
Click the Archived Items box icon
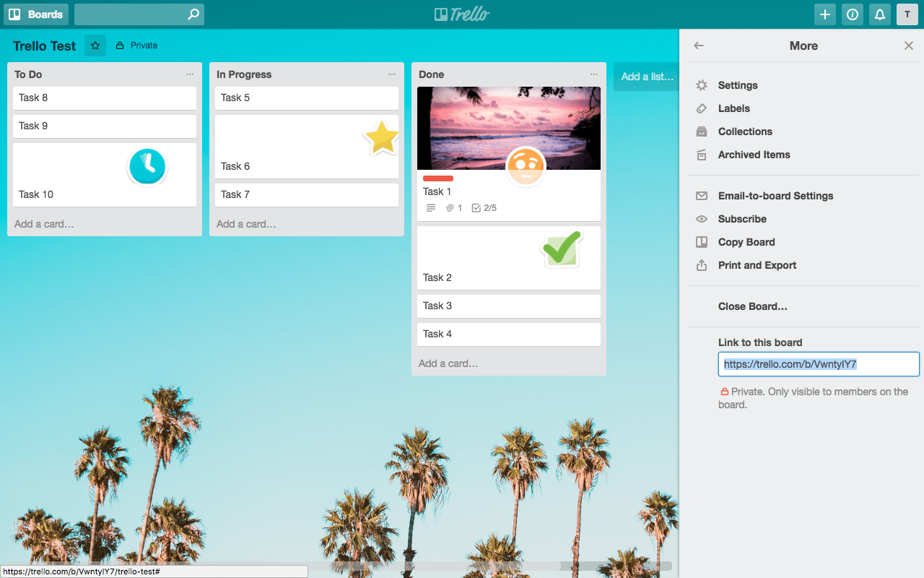click(x=702, y=155)
